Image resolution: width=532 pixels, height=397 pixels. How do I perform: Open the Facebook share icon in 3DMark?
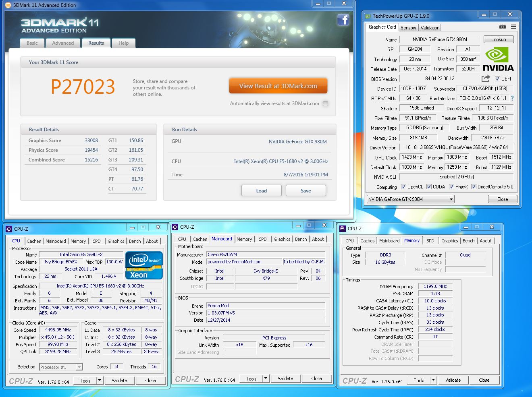pyautogui.click(x=343, y=19)
